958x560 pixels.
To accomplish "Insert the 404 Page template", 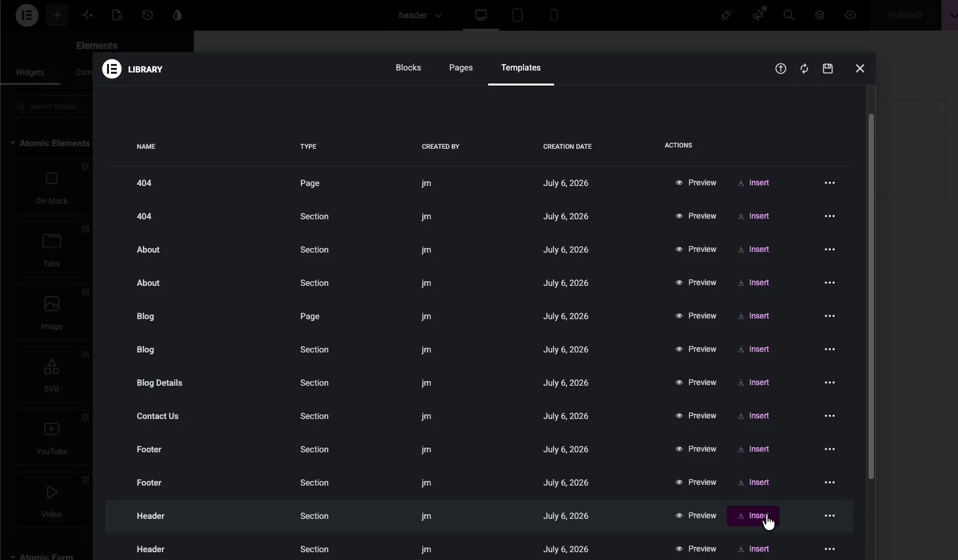I will pyautogui.click(x=754, y=183).
